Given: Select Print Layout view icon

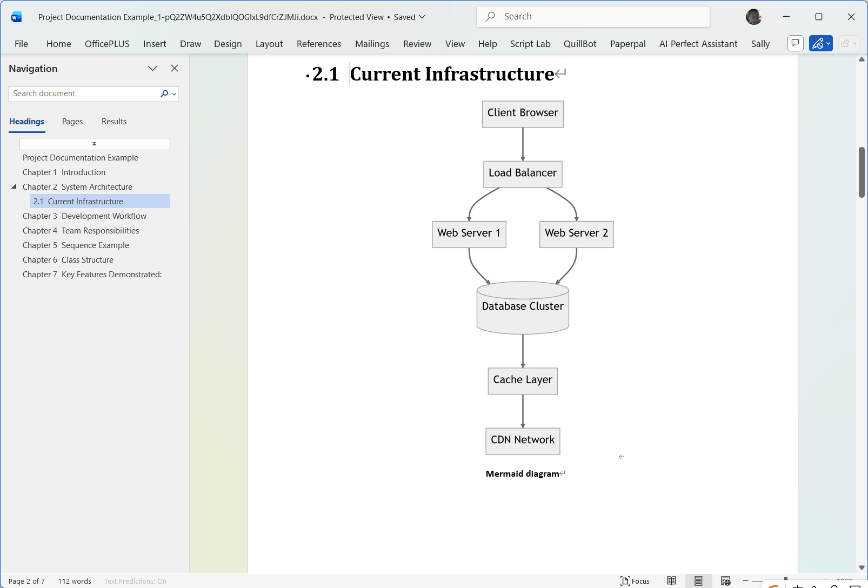Looking at the screenshot, I should [x=698, y=581].
